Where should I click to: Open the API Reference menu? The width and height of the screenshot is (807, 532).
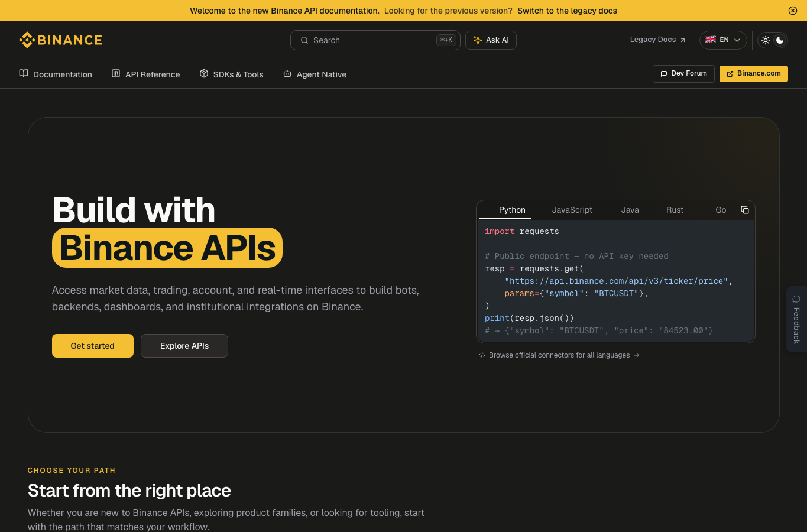[145, 74]
